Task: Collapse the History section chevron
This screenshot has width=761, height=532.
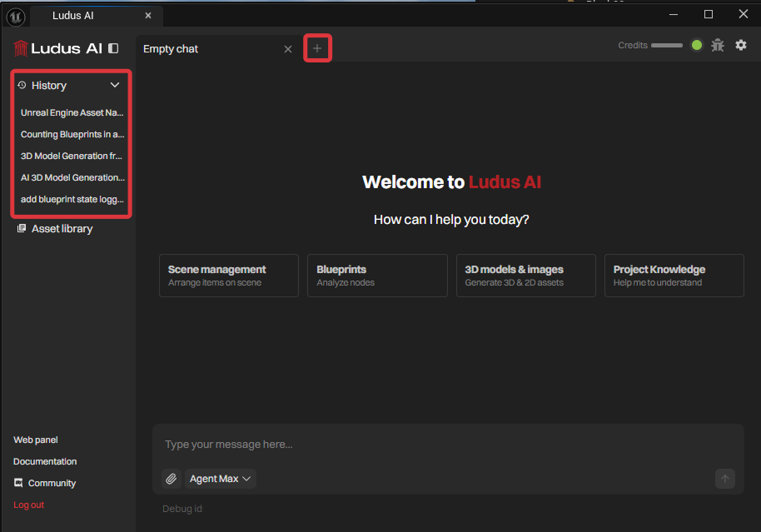Action: (115, 85)
